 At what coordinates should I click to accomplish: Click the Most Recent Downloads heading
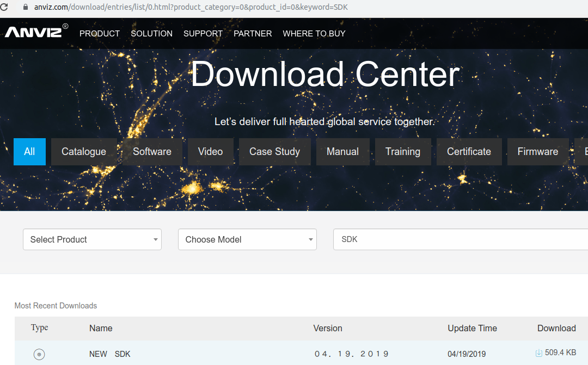pos(56,306)
